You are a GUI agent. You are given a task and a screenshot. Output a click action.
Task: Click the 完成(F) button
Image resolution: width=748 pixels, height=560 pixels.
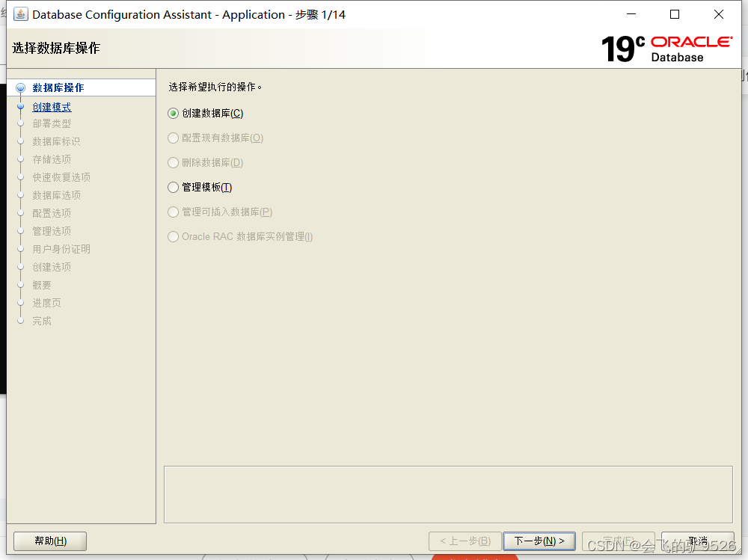[618, 541]
